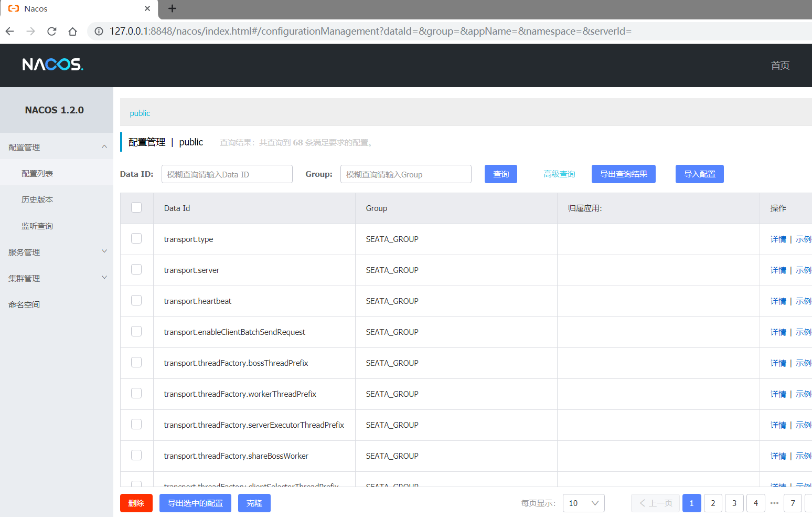
Task: Click the pagination ellipsis dots
Action: [774, 503]
